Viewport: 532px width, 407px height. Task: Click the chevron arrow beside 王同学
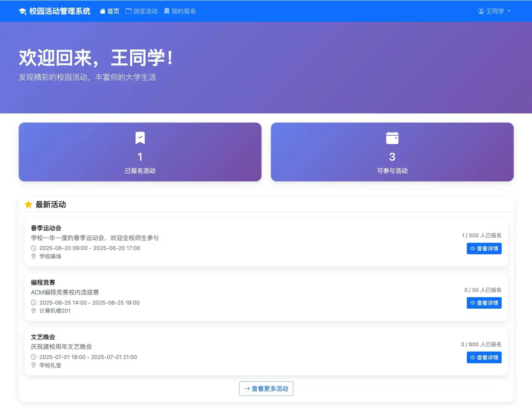coord(509,11)
